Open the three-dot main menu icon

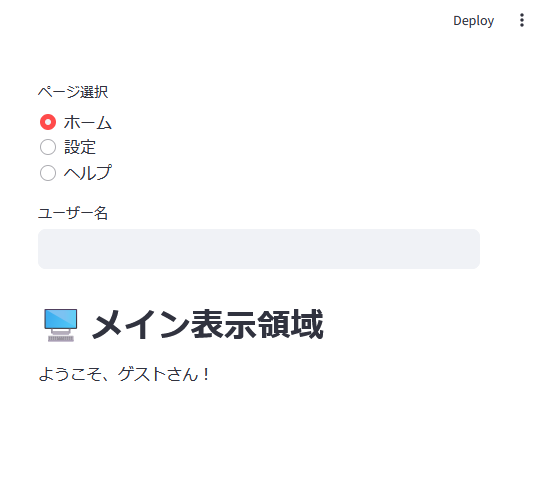click(x=522, y=21)
